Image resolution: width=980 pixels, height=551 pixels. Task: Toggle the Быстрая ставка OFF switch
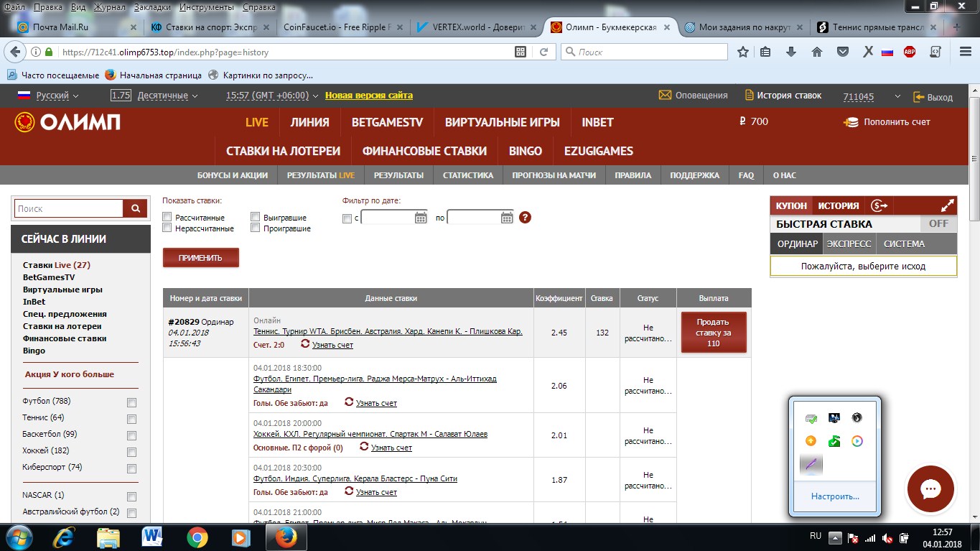938,223
